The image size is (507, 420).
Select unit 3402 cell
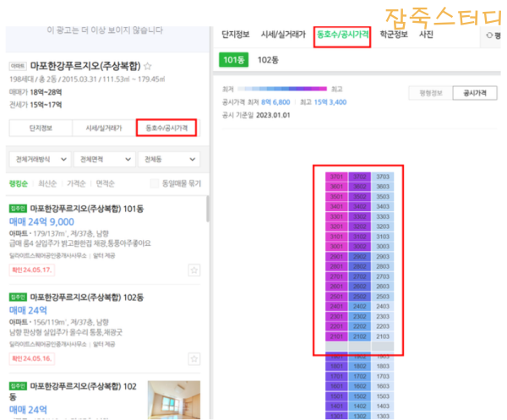coord(360,206)
